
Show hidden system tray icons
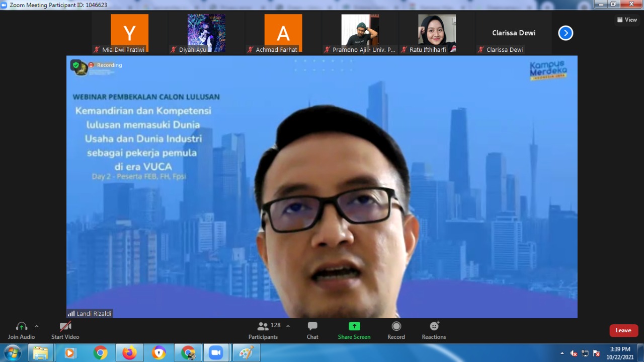click(562, 353)
